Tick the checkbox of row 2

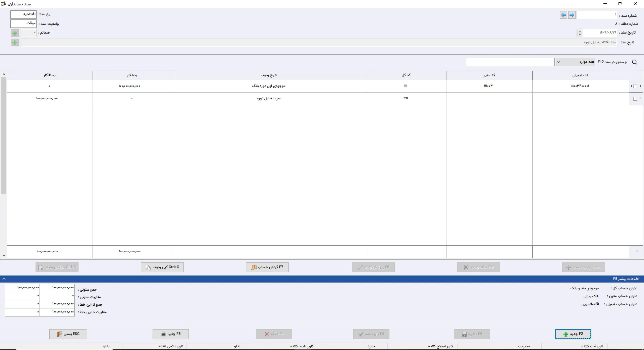[635, 99]
